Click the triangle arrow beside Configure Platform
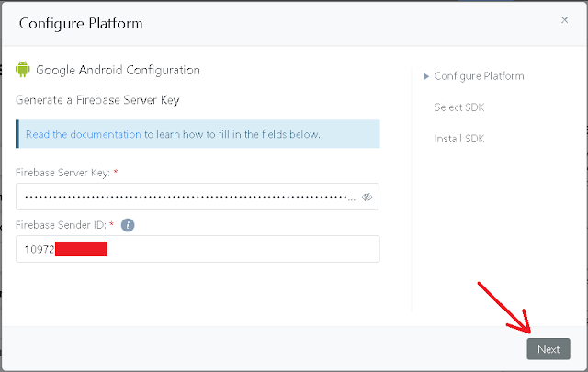The width and height of the screenshot is (588, 372). [x=426, y=76]
